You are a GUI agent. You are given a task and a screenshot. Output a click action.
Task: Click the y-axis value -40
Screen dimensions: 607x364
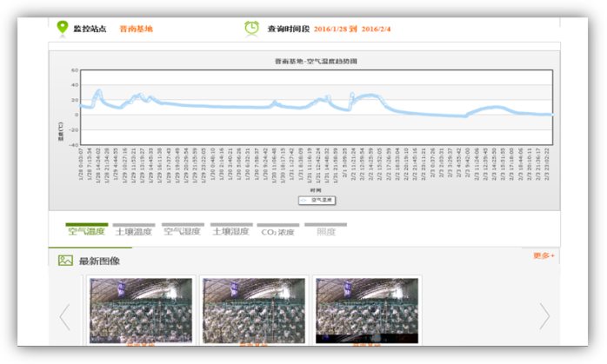(x=74, y=145)
